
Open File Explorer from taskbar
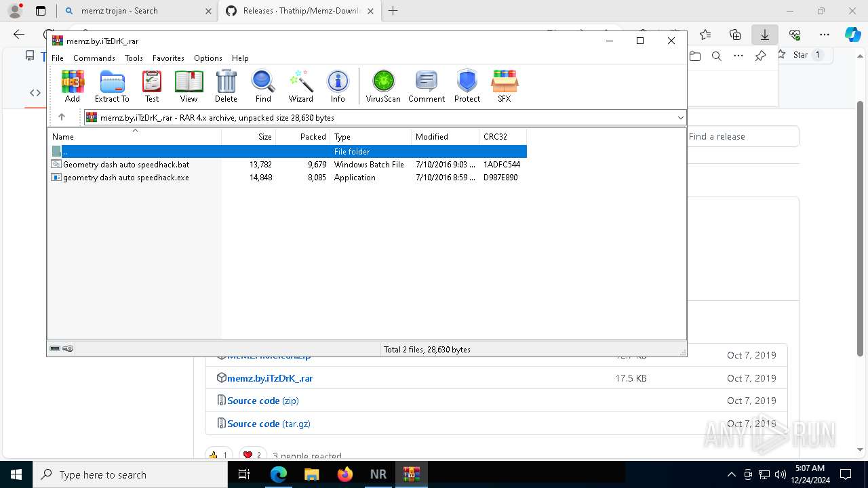tap(311, 474)
